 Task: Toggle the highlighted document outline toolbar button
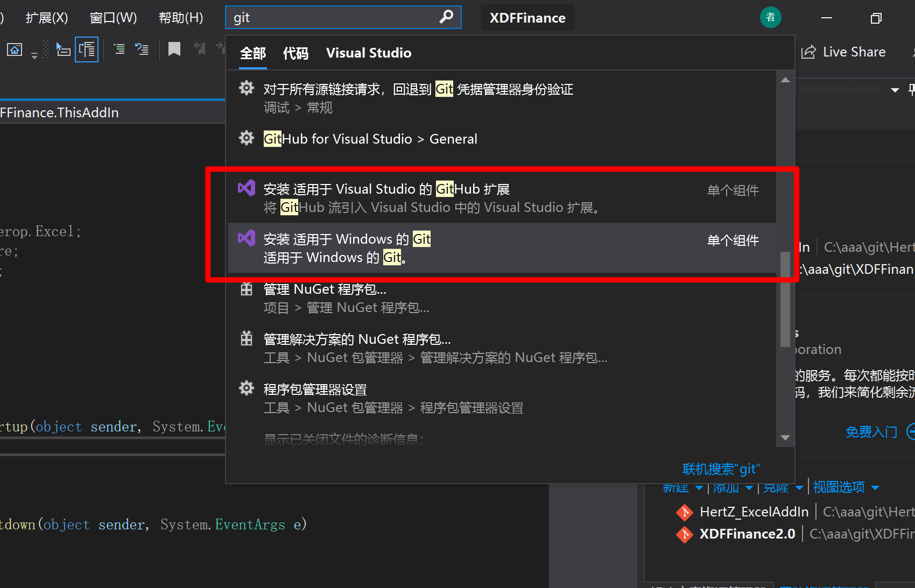click(x=87, y=50)
